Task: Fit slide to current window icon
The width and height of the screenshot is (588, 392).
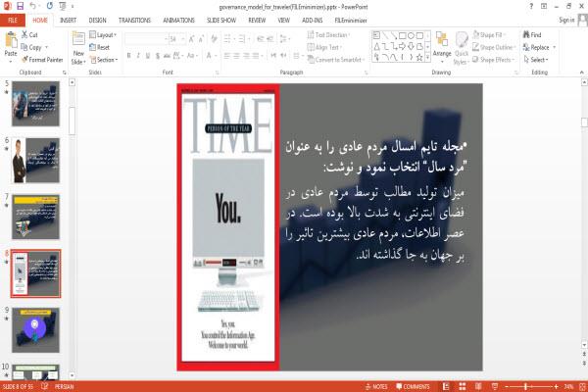Action: pos(582,386)
